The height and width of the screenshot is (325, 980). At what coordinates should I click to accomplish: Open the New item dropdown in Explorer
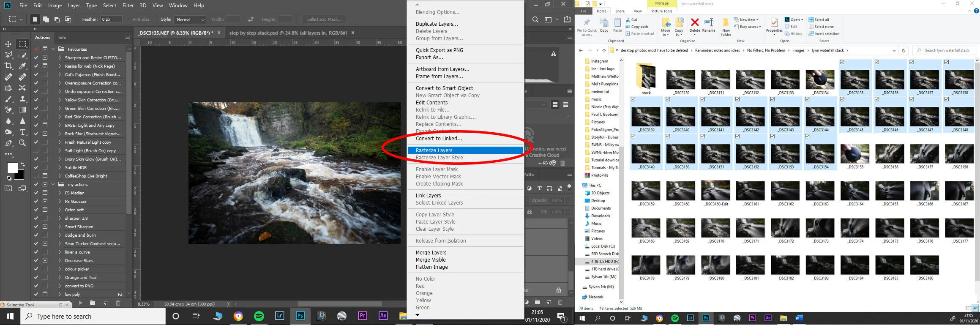[x=746, y=19]
